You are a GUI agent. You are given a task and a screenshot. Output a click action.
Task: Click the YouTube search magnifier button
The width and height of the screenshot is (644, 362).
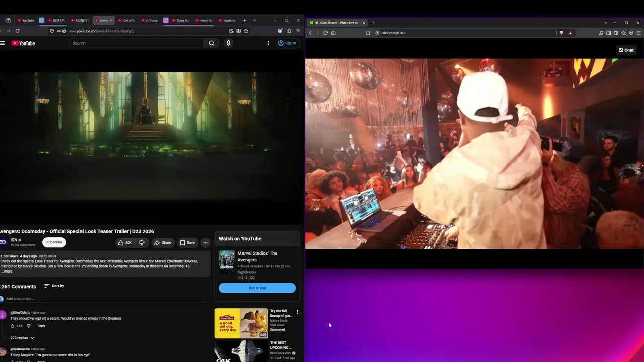211,43
